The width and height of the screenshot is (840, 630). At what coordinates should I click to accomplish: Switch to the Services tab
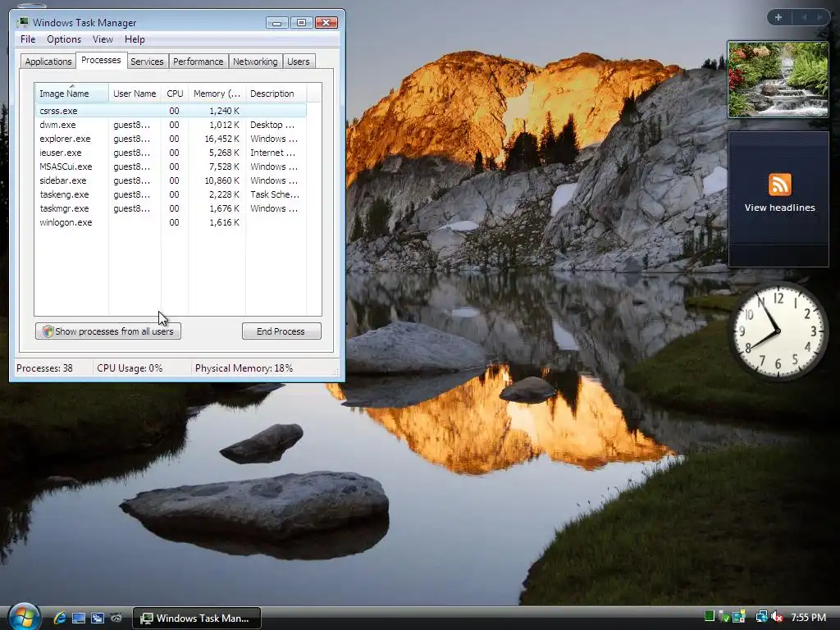pos(147,62)
